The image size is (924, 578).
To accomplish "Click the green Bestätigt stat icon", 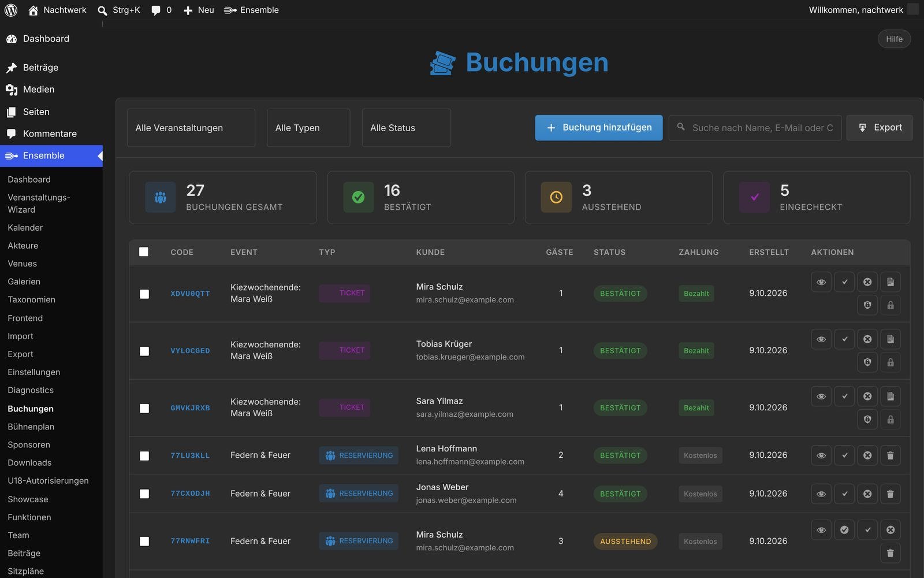I will tap(358, 197).
